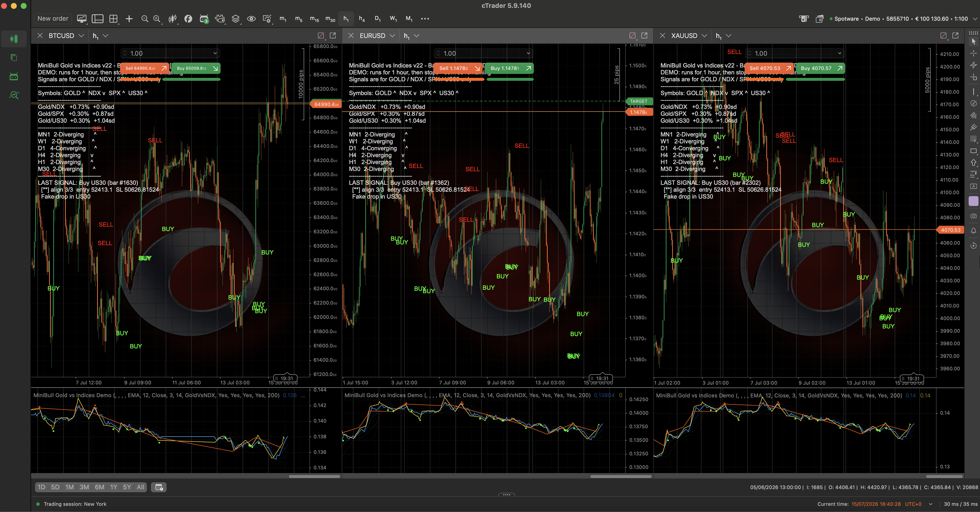Switch to D1 timeframe
Screen dimensions: 980x512
[377, 19]
